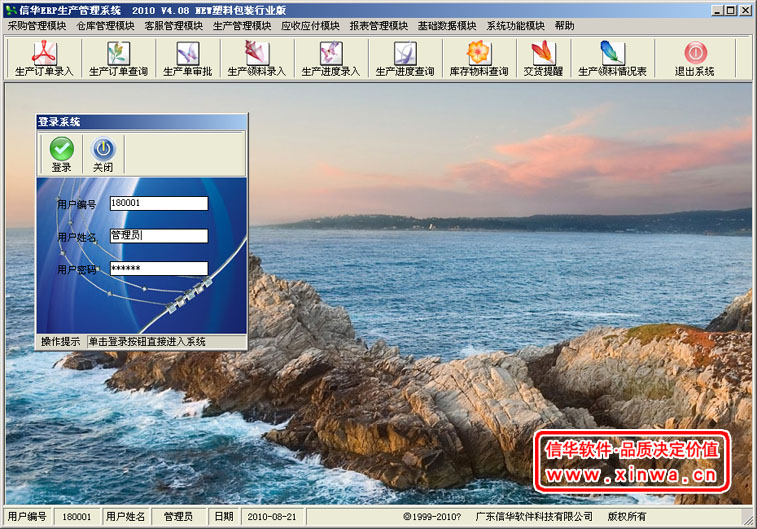
Task: Click status bar 管理员 name cell
Action: click(178, 517)
